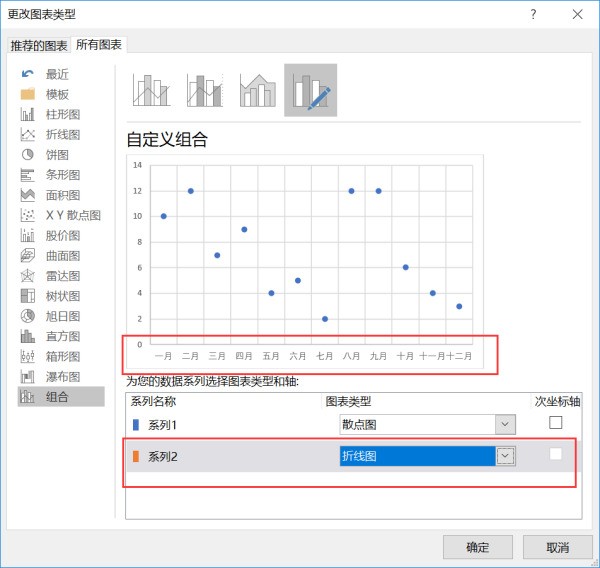Select the custom combination chart icon
The width and height of the screenshot is (600, 568).
pyautogui.click(x=310, y=90)
